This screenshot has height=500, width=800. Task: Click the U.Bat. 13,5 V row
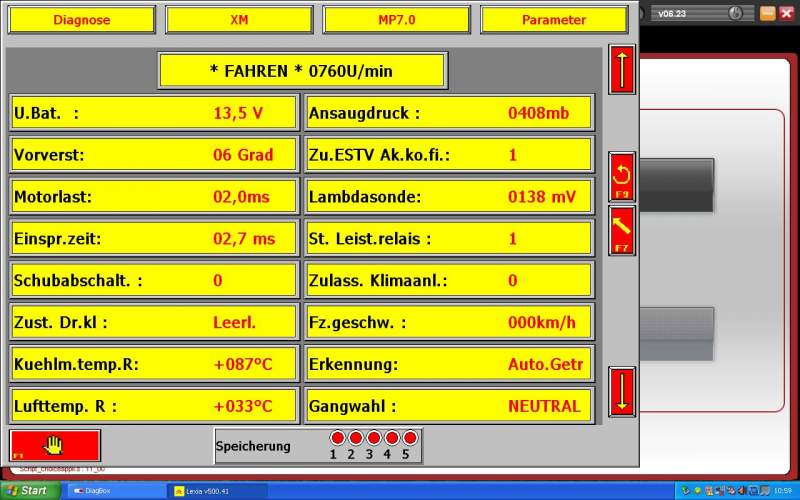pyautogui.click(x=154, y=113)
